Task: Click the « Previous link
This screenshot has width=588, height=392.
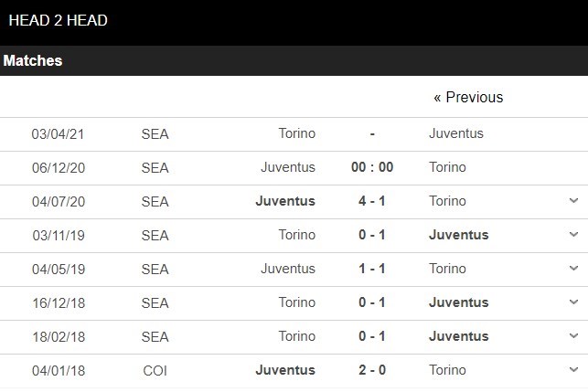Action: click(x=468, y=98)
